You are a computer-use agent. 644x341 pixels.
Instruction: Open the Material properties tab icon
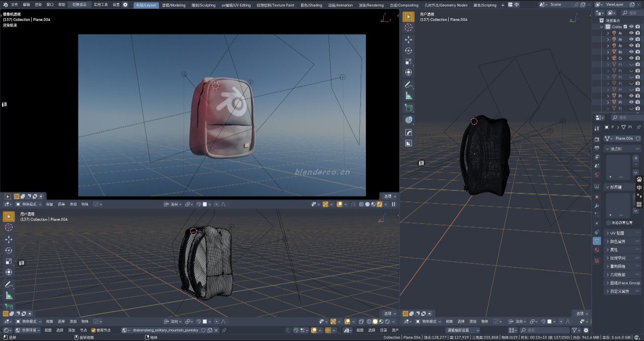597,249
